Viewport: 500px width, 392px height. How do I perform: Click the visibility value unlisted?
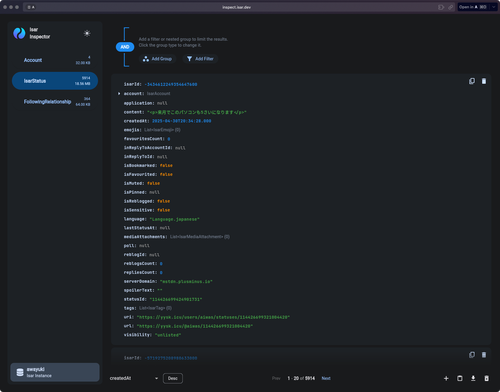(168, 335)
